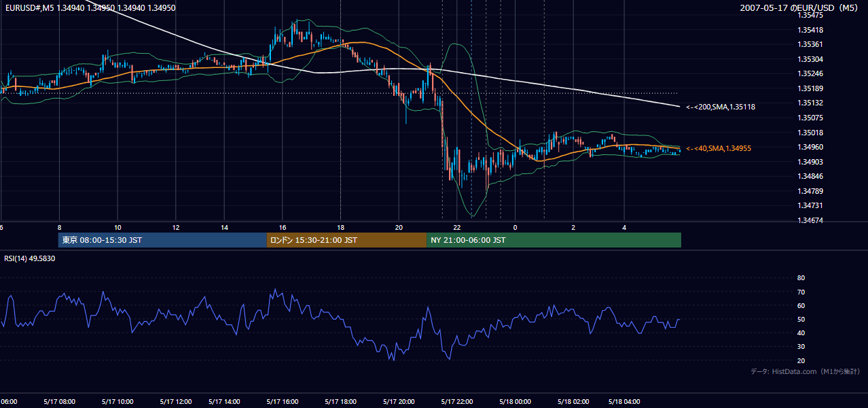Click hour label 0 under price chart

tap(515, 227)
